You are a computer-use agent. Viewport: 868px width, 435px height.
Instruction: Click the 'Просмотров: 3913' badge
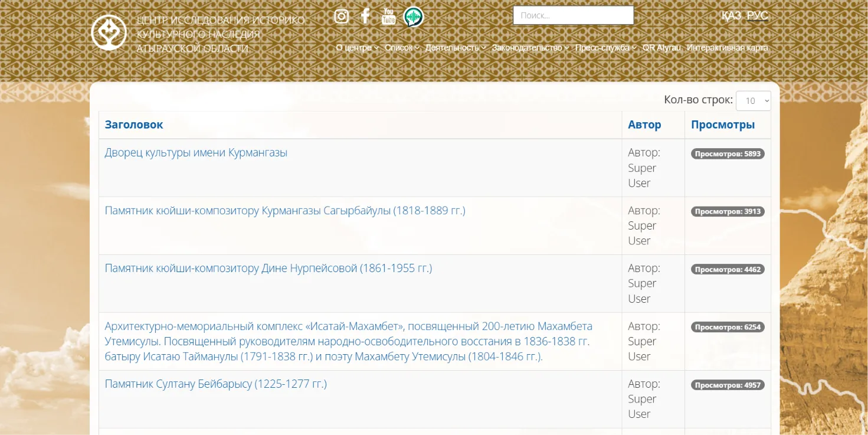728,211
